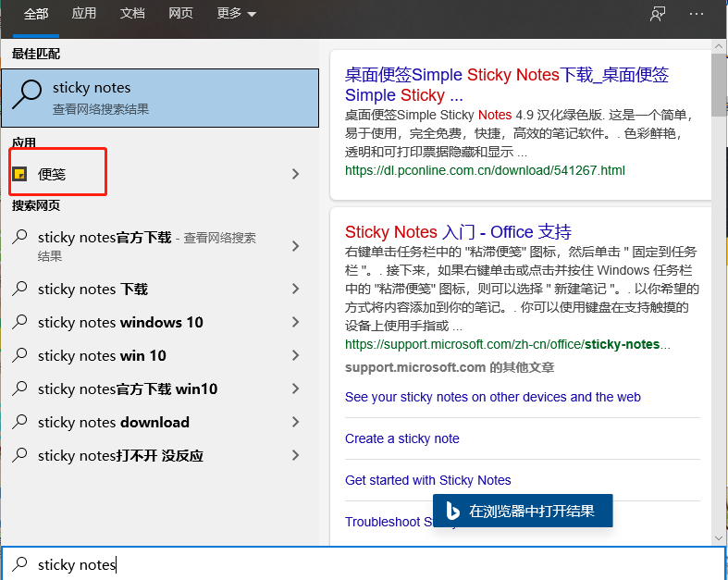Click the scroll-down arrow on results scrollbar

pyautogui.click(x=718, y=537)
